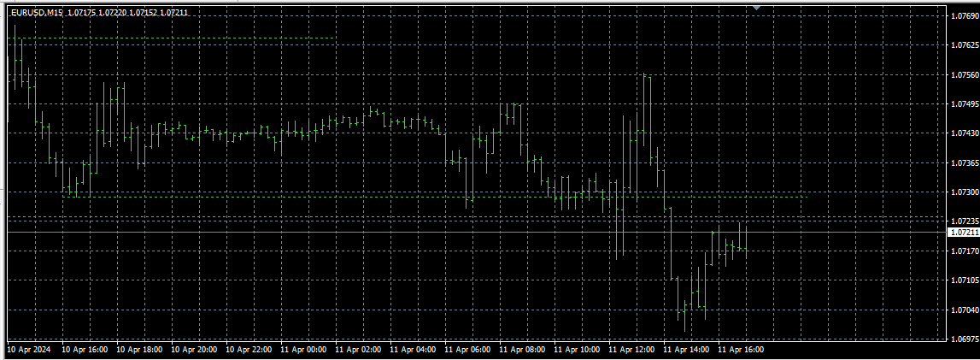Click the 10 Apr 22:00 time label
The width and height of the screenshot is (980, 360).
(x=249, y=350)
